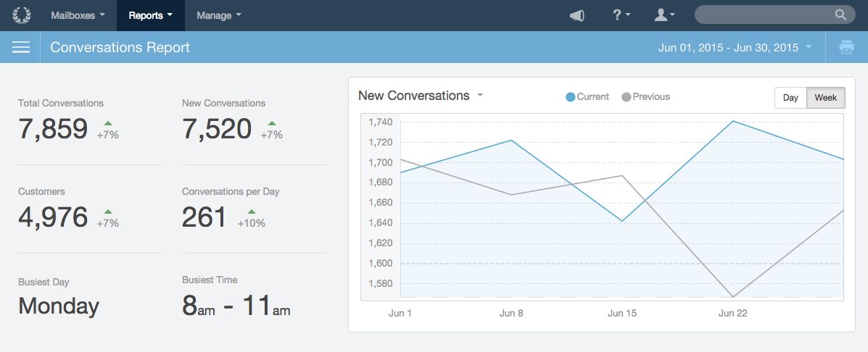Toggle the Current series in legend
This screenshot has width=868, height=352.
[x=587, y=97]
